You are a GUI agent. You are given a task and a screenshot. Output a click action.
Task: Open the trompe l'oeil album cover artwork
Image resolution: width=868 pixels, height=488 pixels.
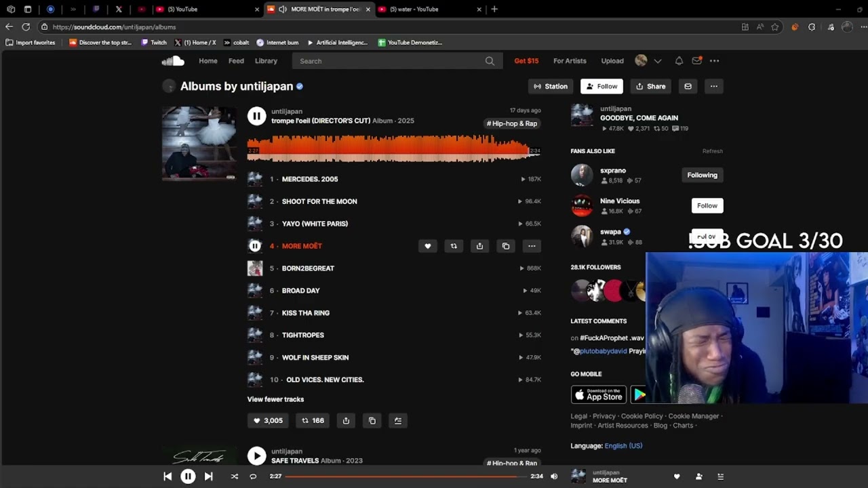[x=199, y=144]
